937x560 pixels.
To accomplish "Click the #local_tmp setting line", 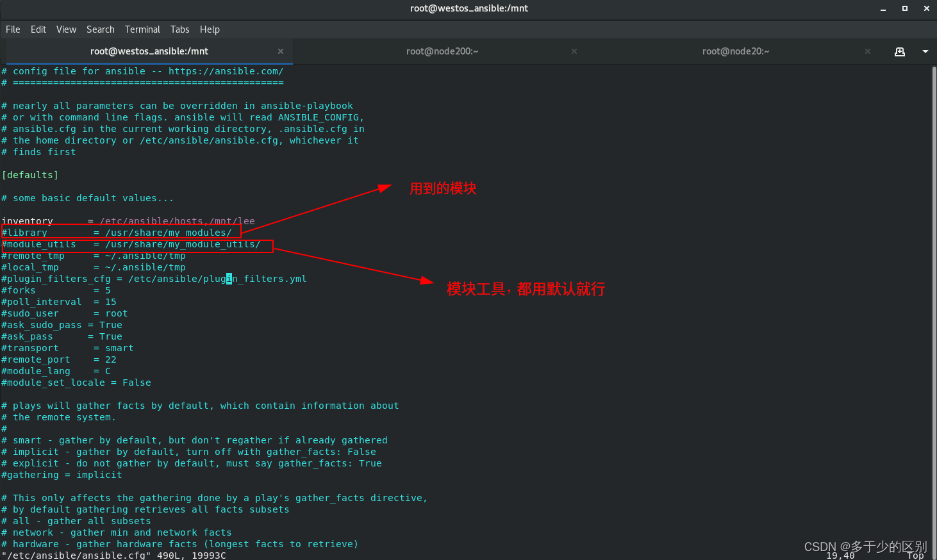I will 94,267.
